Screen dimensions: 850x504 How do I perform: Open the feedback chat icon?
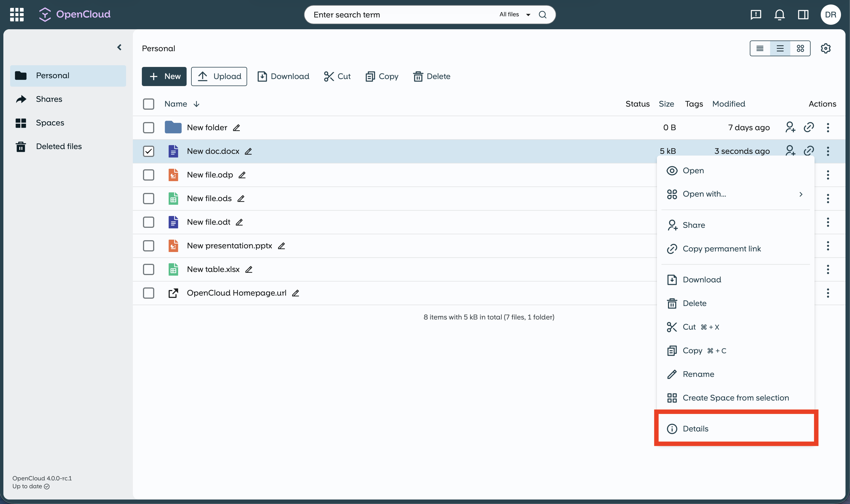pyautogui.click(x=755, y=15)
